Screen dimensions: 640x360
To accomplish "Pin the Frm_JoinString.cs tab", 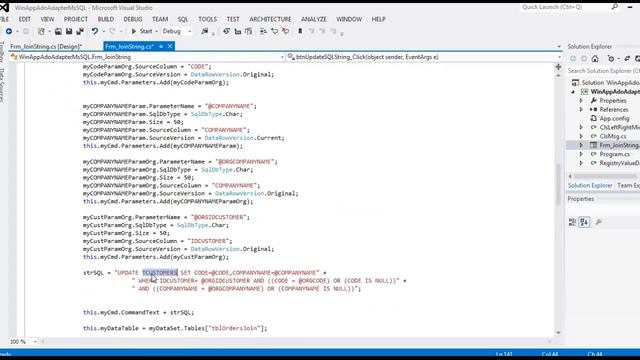I will 161,46.
